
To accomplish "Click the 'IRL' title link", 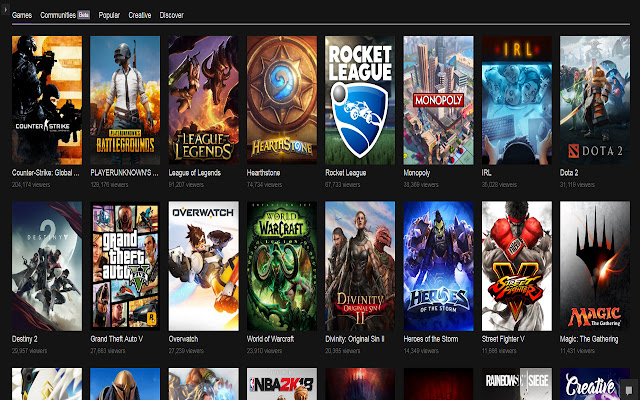I will pos(486,173).
